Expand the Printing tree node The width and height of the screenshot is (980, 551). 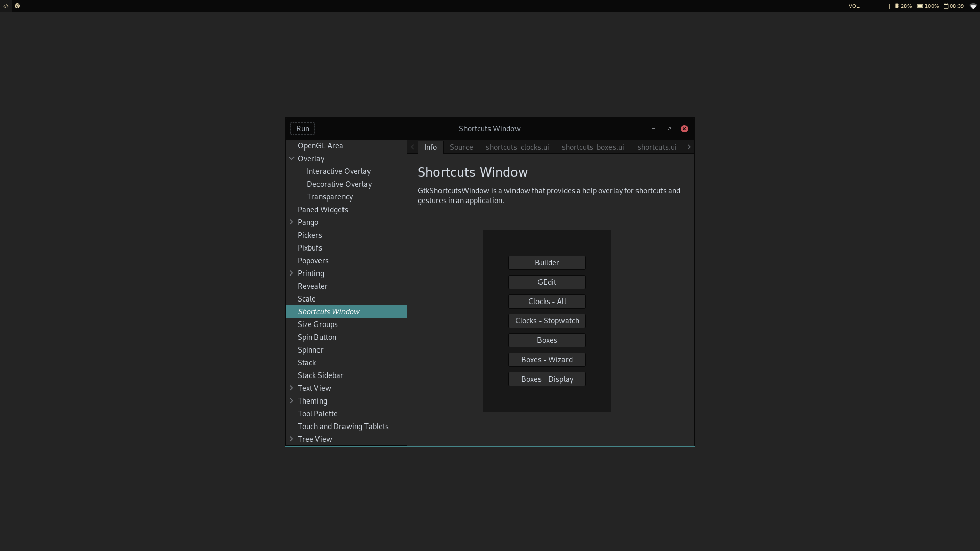[292, 273]
